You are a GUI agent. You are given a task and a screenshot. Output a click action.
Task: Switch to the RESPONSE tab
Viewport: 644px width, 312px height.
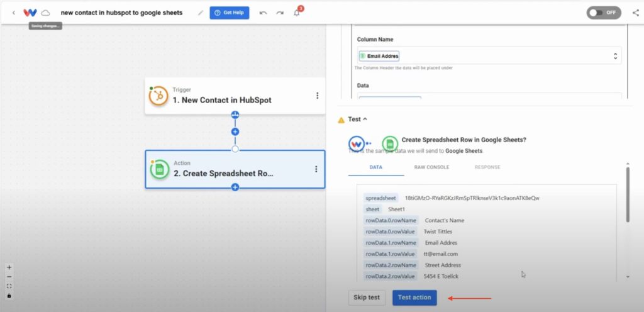[x=487, y=167]
